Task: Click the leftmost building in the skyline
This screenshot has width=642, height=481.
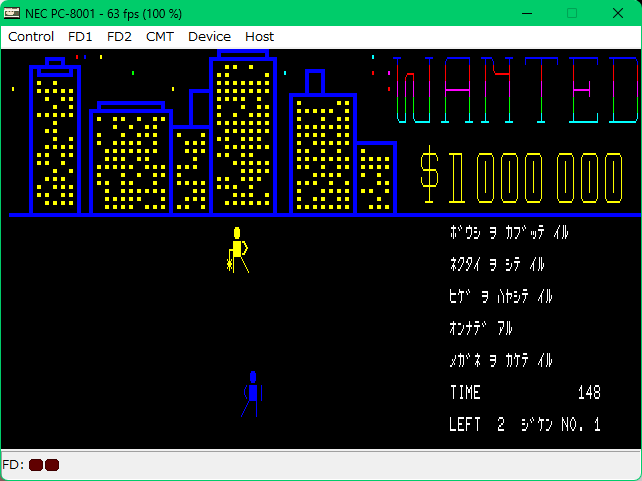Action: click(55, 140)
